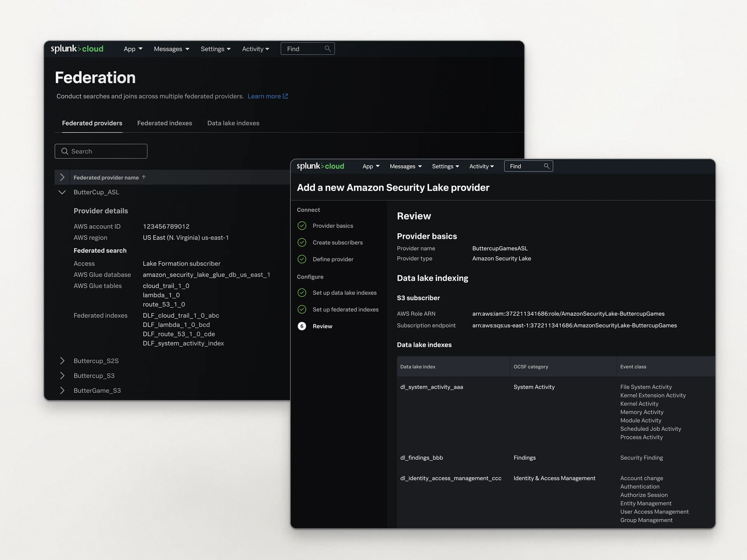Click the Find field in Add provider window
747x560 pixels.
528,166
